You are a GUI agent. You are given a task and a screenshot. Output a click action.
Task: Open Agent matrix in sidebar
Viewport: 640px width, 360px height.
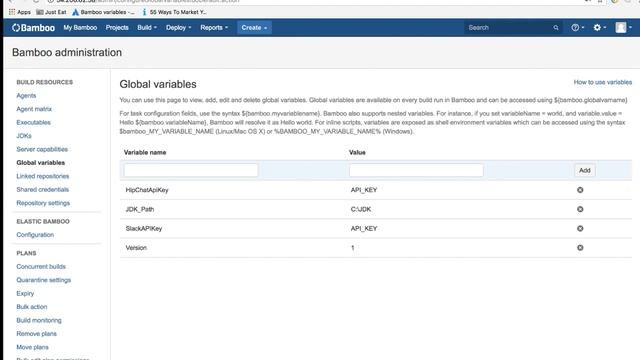point(34,109)
